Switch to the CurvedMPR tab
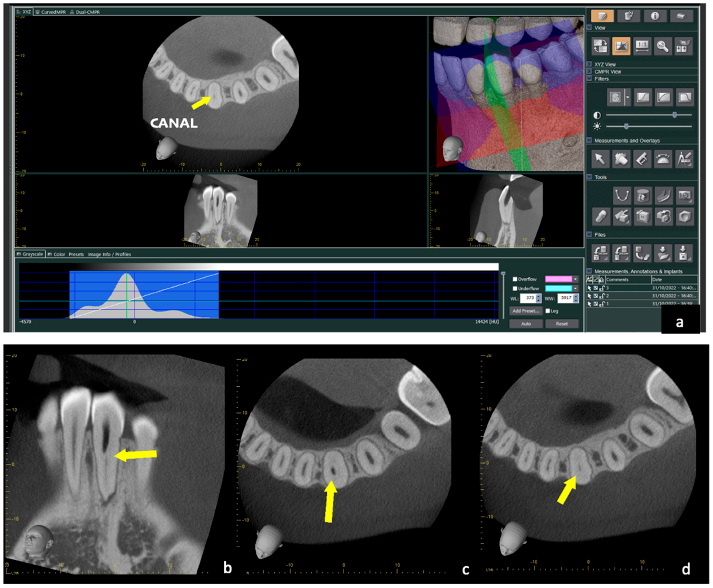 [51, 12]
